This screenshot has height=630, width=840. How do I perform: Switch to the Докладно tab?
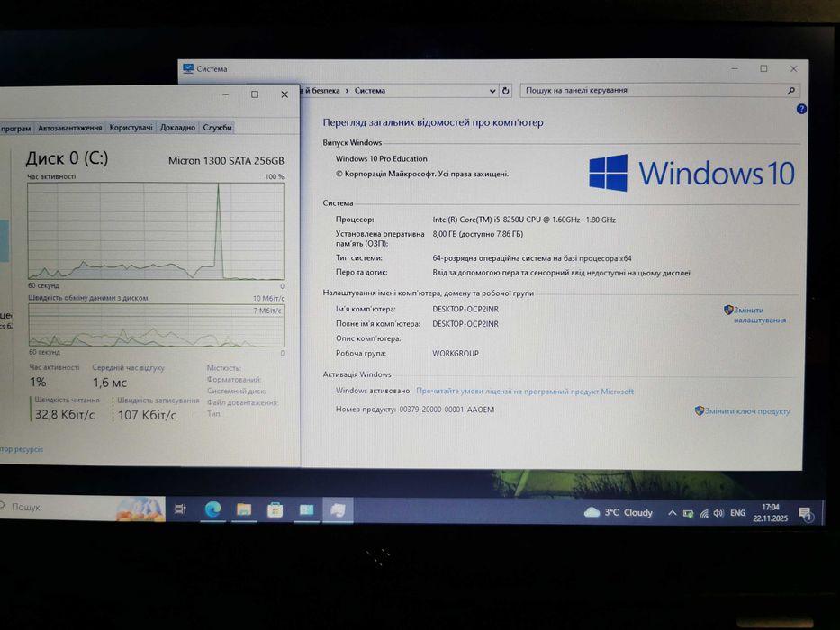[177, 128]
